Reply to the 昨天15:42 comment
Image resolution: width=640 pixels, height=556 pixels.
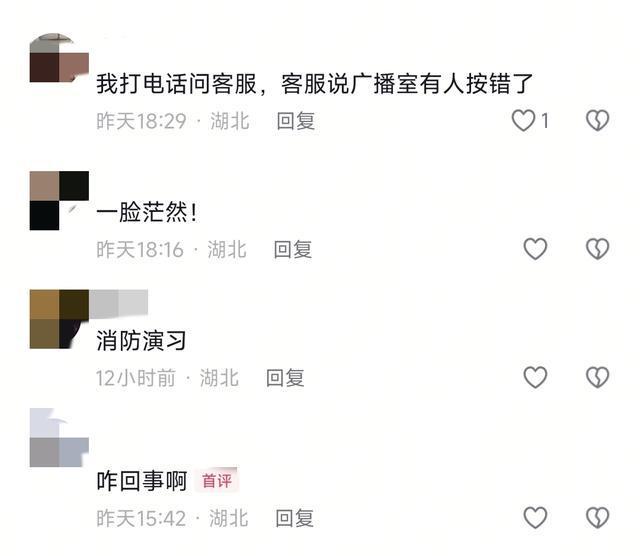pyautogui.click(x=294, y=518)
